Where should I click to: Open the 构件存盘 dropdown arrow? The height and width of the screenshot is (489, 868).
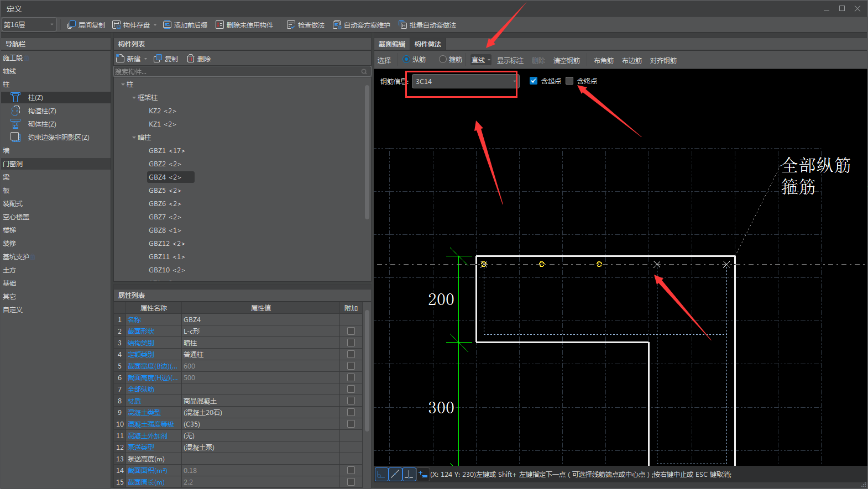(x=155, y=25)
